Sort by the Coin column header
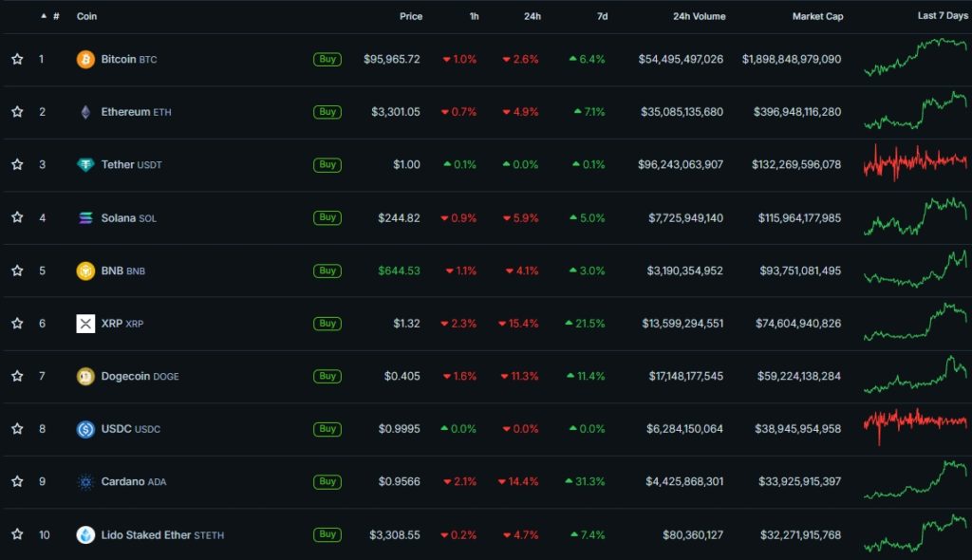 click(x=86, y=16)
